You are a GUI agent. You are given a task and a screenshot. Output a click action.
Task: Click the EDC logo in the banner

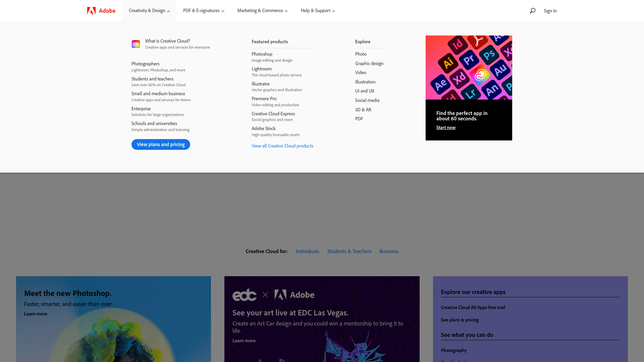pos(245,295)
